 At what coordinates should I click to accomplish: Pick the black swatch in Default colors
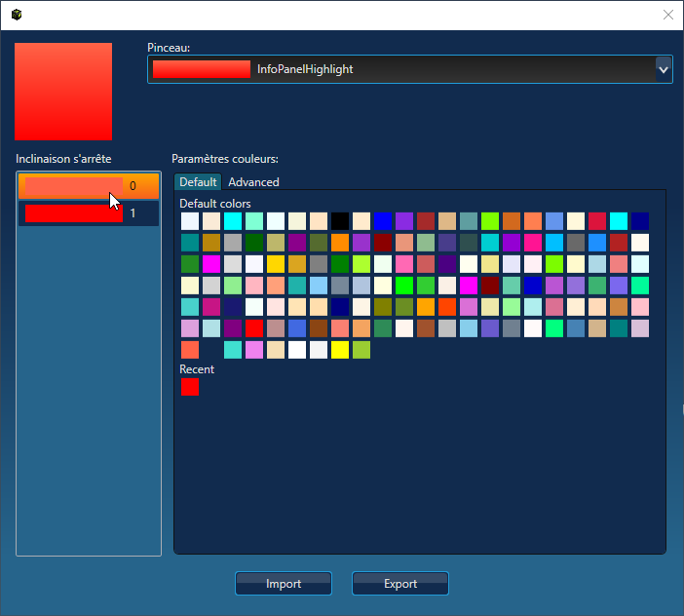(x=340, y=221)
